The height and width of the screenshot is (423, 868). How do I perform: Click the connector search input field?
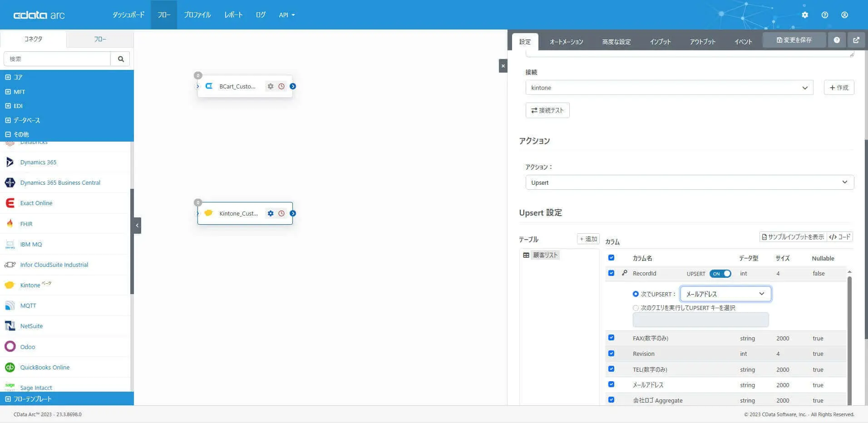point(57,59)
